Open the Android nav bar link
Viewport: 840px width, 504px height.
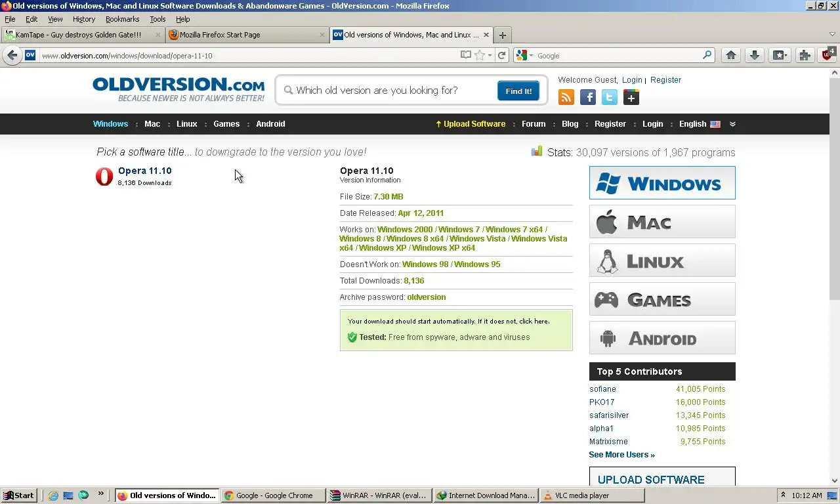[x=270, y=124]
